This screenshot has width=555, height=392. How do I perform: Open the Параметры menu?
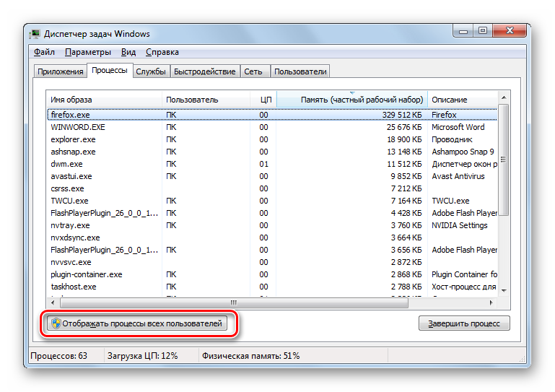[x=88, y=52]
